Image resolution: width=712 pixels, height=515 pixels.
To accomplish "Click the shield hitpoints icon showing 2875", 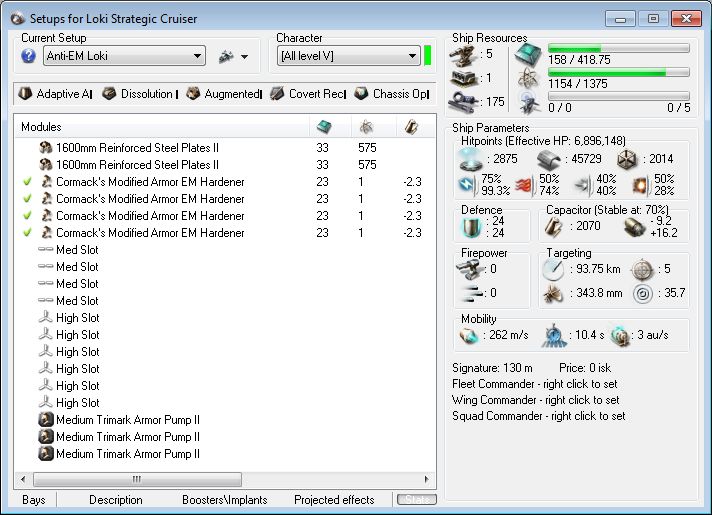I will coord(471,160).
